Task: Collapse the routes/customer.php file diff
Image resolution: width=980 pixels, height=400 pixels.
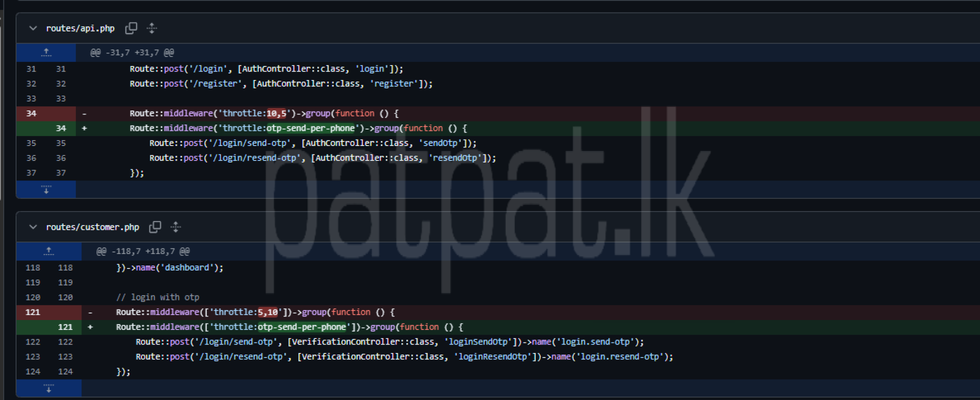Action: (x=33, y=227)
